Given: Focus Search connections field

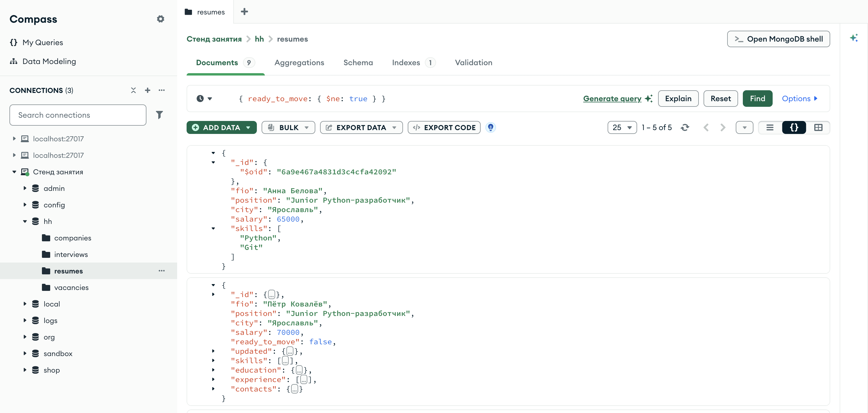Looking at the screenshot, I should (x=78, y=115).
